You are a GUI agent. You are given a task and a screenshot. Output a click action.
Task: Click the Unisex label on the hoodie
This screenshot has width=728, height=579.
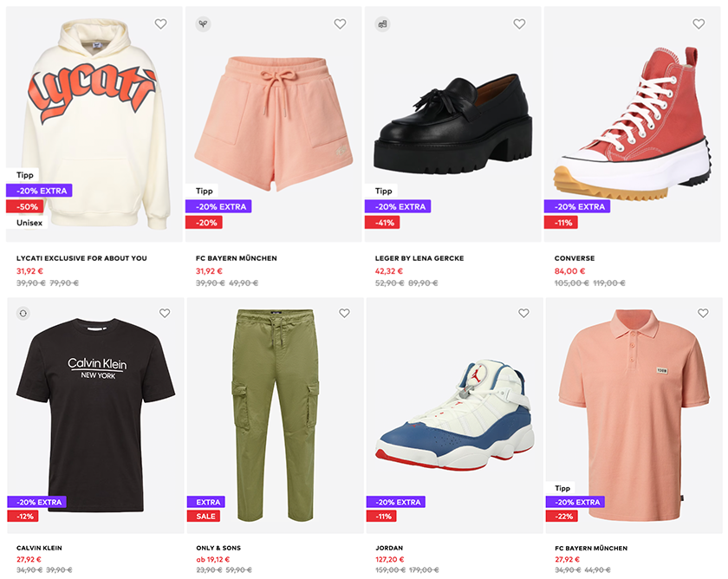click(29, 223)
